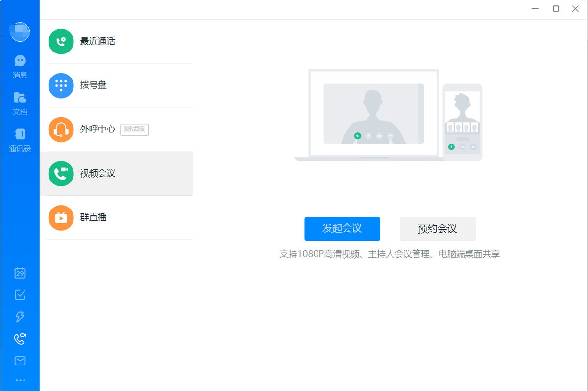Click the orange 外呼中心 headset icon
The width and height of the screenshot is (588, 391).
point(61,129)
